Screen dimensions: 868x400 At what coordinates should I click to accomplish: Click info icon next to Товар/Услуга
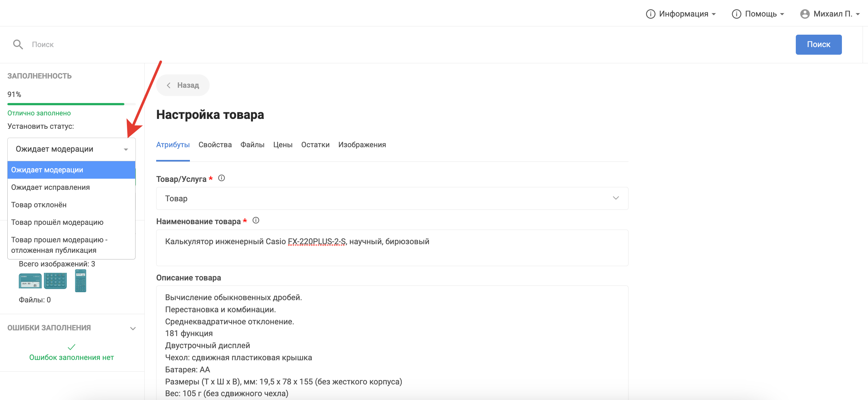coord(221,178)
